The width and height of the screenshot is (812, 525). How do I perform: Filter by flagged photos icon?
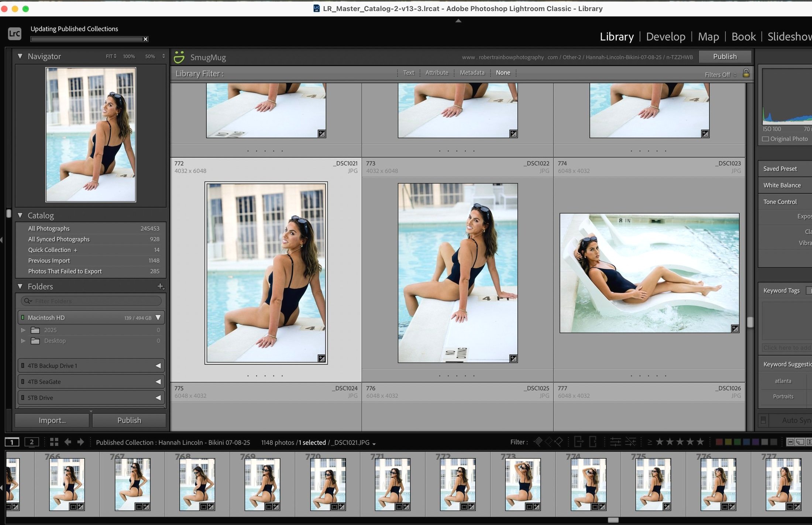pyautogui.click(x=539, y=442)
